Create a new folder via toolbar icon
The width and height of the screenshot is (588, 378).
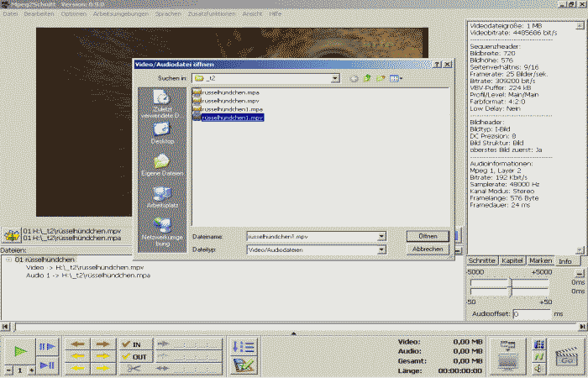[x=381, y=78]
